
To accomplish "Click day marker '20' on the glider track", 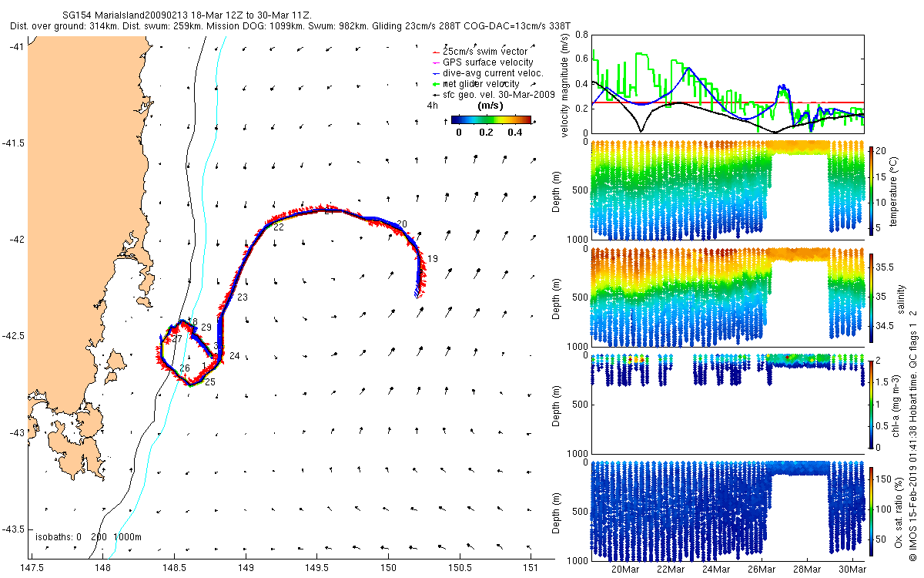I will pyautogui.click(x=402, y=224).
